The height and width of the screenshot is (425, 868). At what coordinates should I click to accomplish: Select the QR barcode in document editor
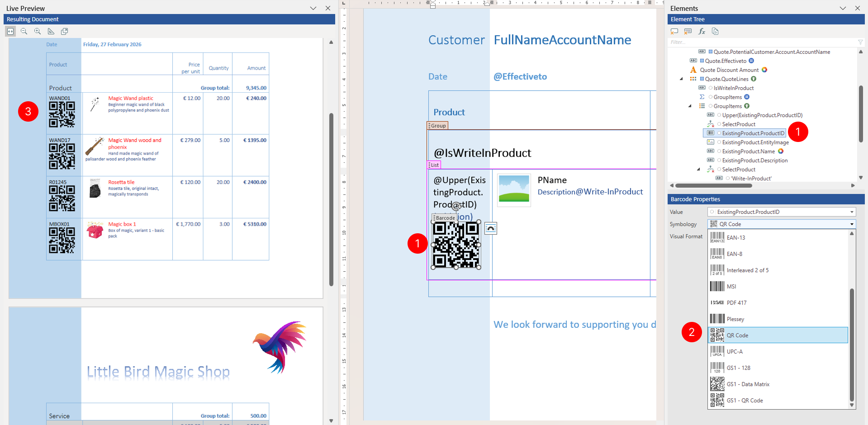(456, 245)
